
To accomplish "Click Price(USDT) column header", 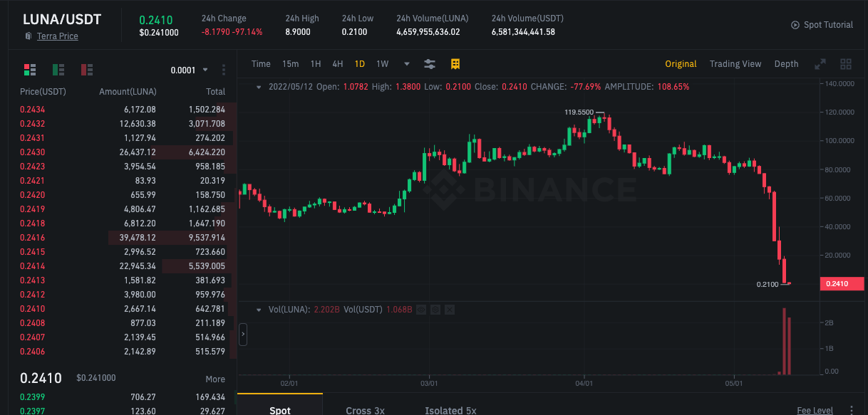I will click(42, 92).
